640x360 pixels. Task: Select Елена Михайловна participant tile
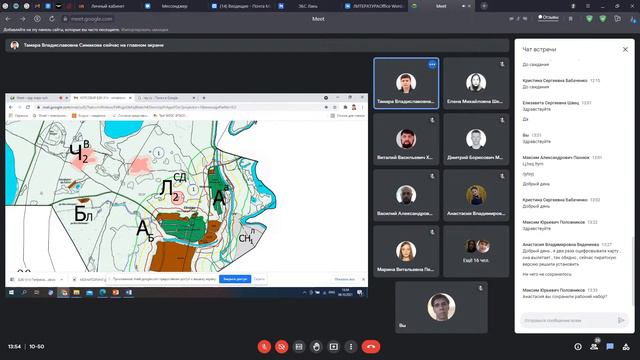point(476,83)
